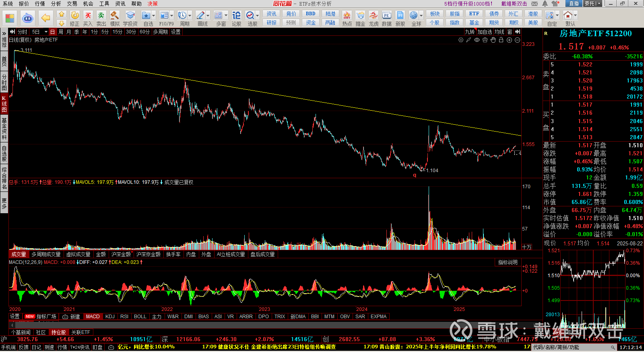Expand the 自选 dropdown arrow
This screenshot has width=644, height=352.
click(x=153, y=15)
